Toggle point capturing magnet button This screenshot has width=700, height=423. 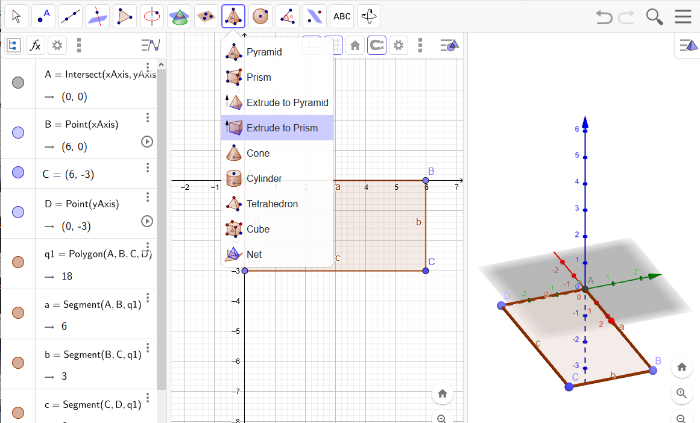(377, 45)
